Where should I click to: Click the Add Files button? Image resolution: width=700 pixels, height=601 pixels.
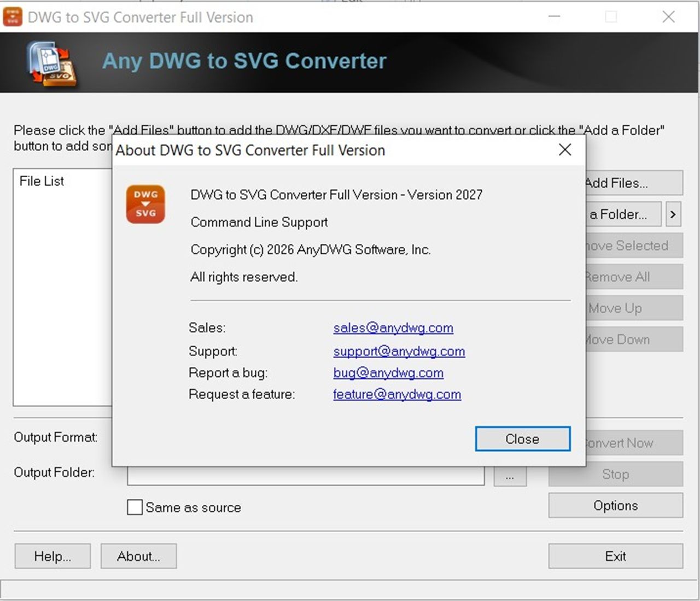point(634,183)
